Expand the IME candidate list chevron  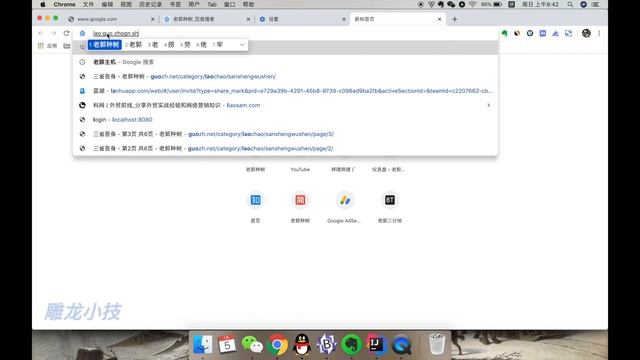[x=242, y=44]
